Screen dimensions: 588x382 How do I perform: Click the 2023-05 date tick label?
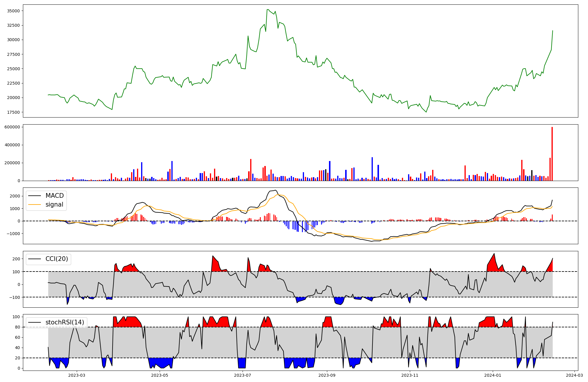point(160,375)
